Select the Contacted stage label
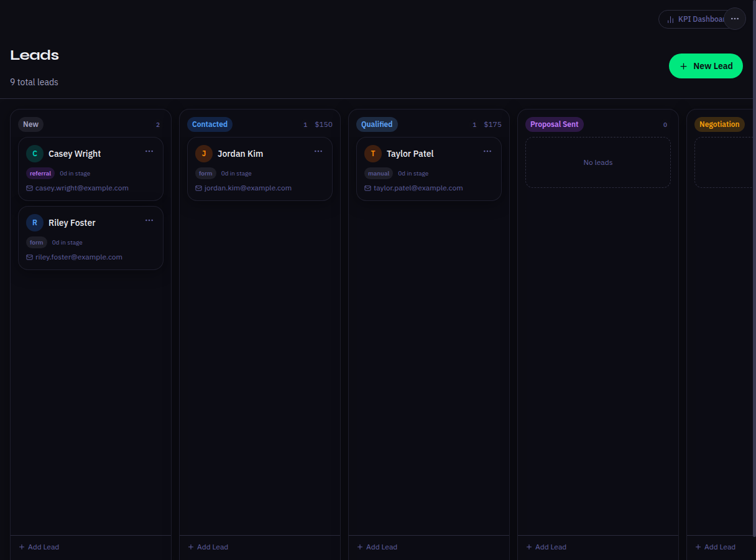This screenshot has width=756, height=560. click(210, 124)
